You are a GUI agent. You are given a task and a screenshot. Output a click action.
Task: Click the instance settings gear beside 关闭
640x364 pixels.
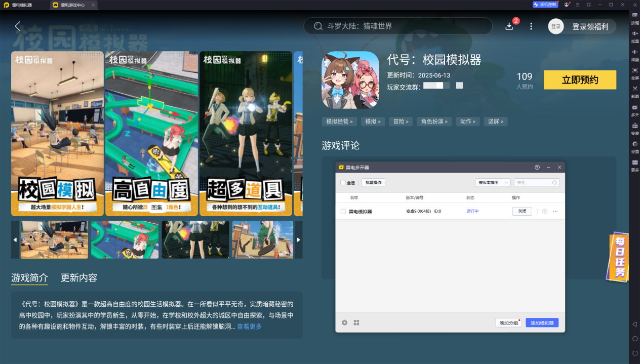[x=545, y=211]
